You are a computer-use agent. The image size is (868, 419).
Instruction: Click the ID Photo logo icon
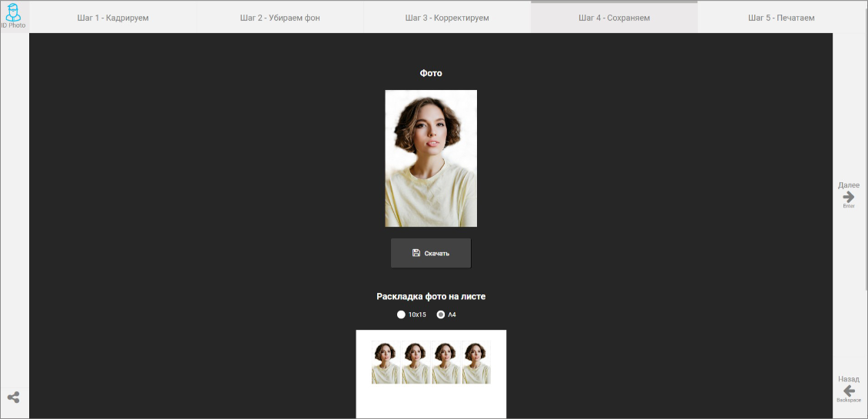[14, 15]
